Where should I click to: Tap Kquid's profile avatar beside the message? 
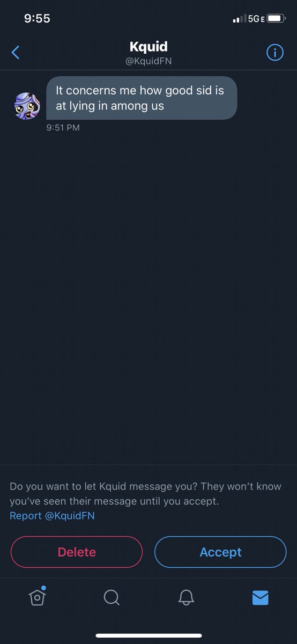coord(27,106)
